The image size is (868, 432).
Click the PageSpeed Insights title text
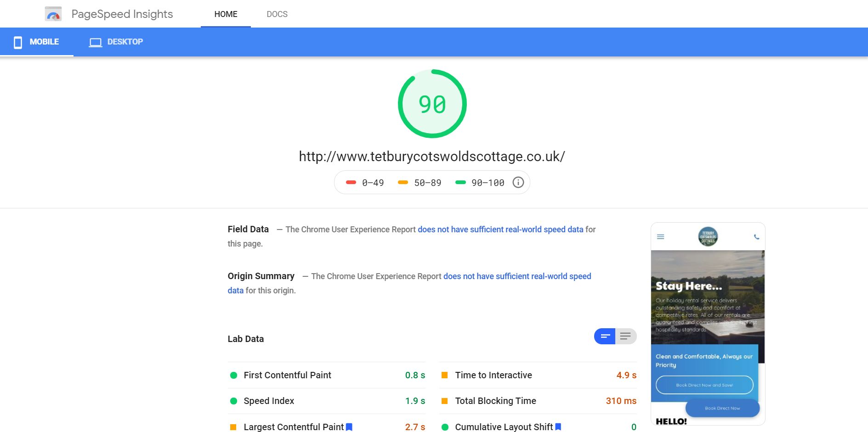[x=122, y=14]
